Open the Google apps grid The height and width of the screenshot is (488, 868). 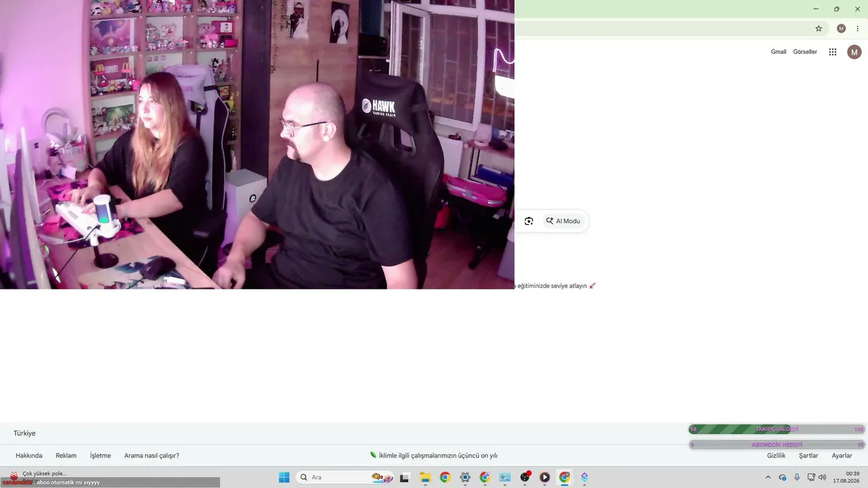(x=833, y=52)
